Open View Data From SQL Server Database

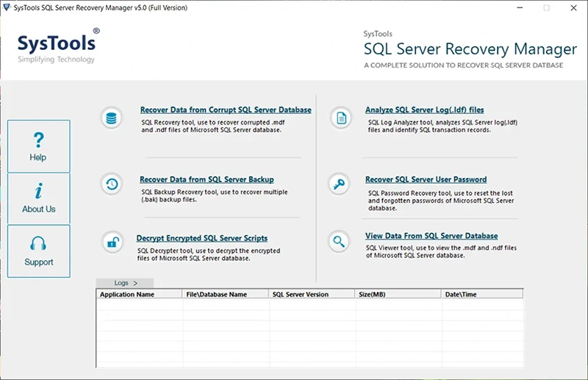tap(431, 236)
